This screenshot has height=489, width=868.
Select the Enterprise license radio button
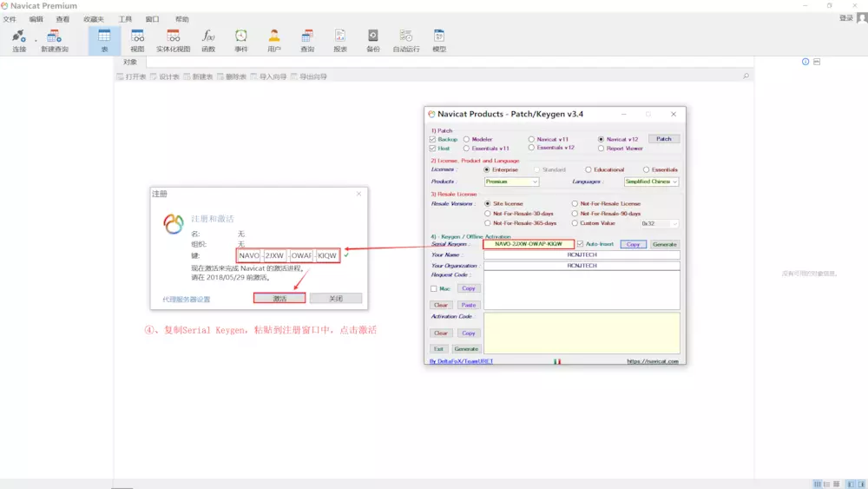(487, 170)
